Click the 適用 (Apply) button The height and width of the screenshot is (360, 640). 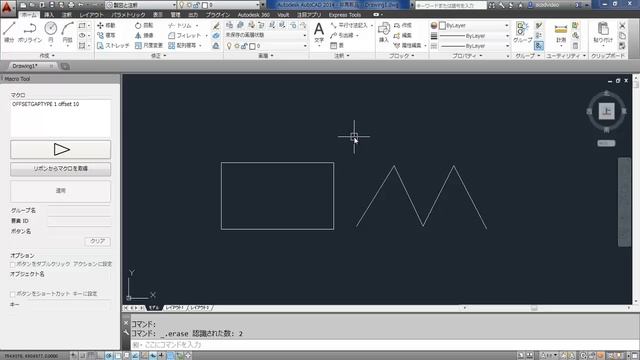click(60, 191)
